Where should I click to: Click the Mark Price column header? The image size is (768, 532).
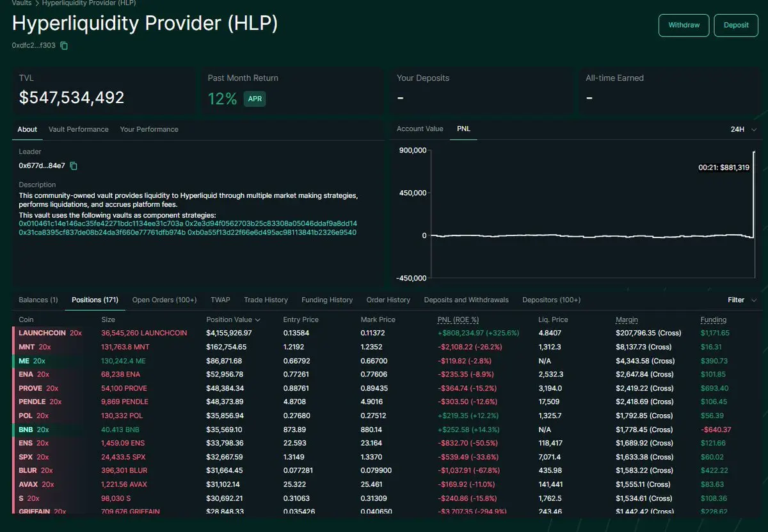click(378, 319)
